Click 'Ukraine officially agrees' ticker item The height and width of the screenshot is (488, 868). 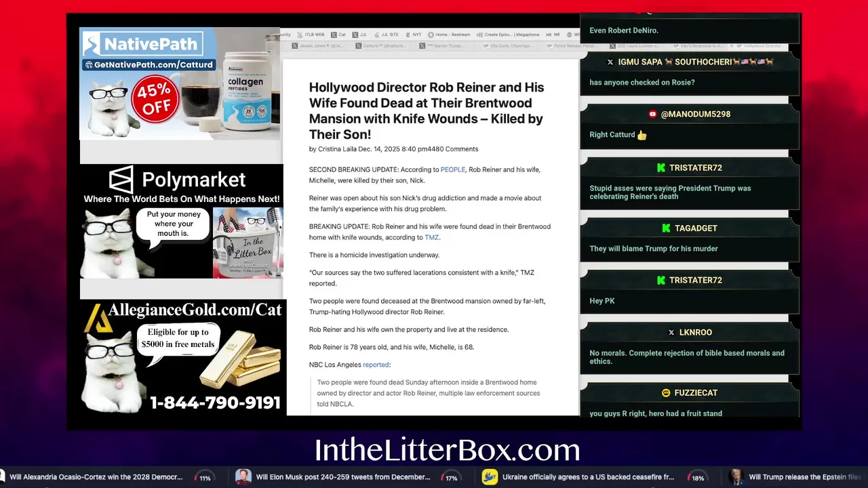[x=588, y=477]
